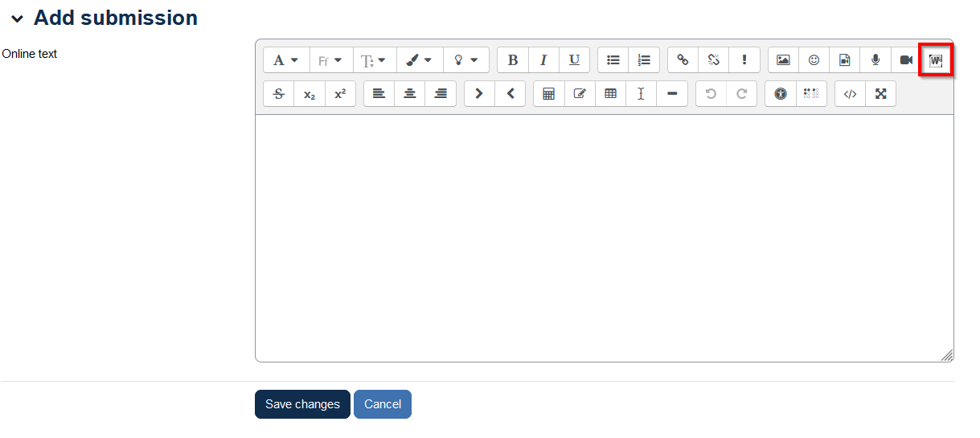Insert a hyperlink with the chain icon

pos(683,60)
